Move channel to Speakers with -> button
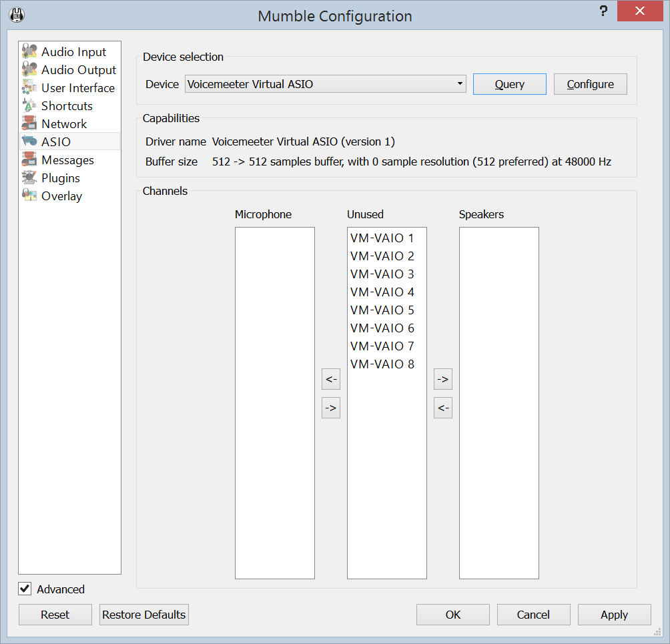Screen dimensions: 670x644 pyautogui.click(x=442, y=379)
